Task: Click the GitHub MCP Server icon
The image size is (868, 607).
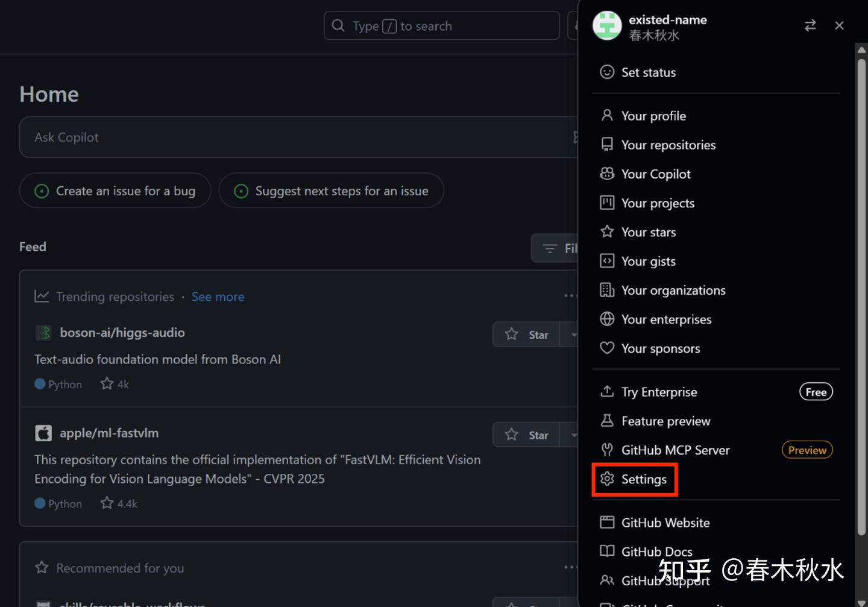Action: (607, 450)
